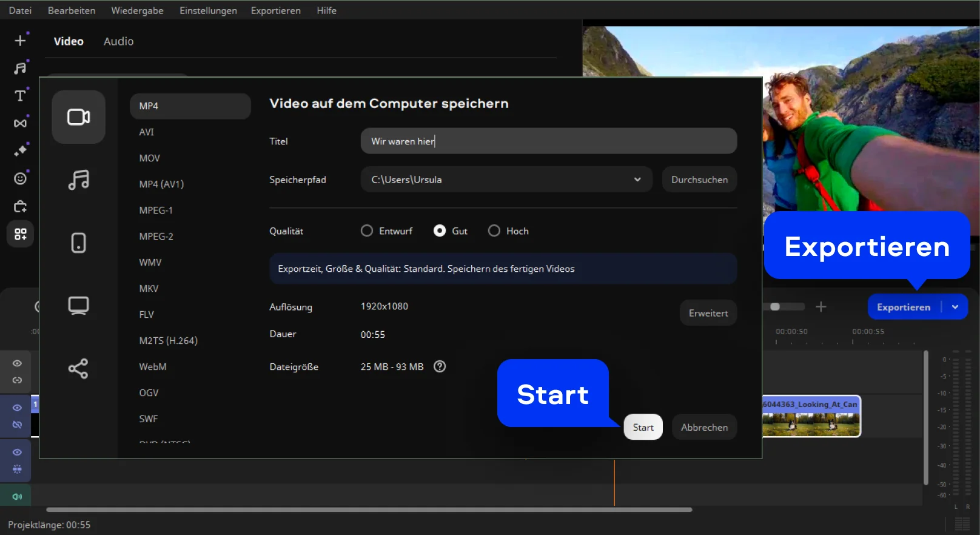Image resolution: width=980 pixels, height=535 pixels.
Task: Select the TV export category icon
Action: 78,306
